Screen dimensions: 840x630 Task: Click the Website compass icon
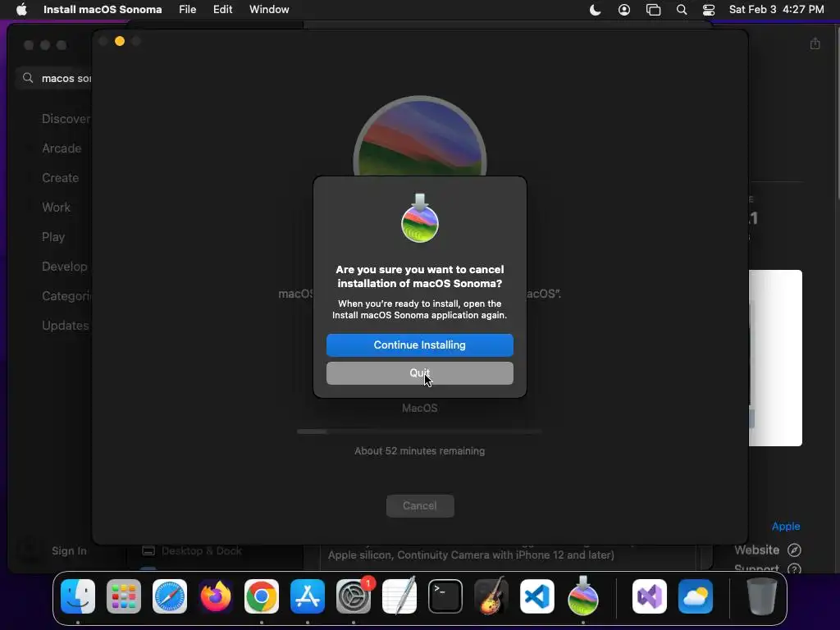(x=794, y=550)
